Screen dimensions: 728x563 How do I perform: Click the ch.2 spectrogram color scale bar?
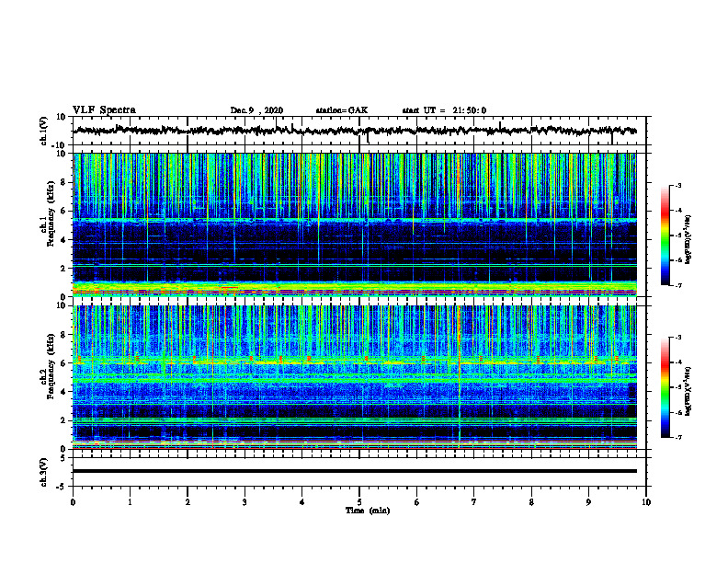tap(665, 387)
